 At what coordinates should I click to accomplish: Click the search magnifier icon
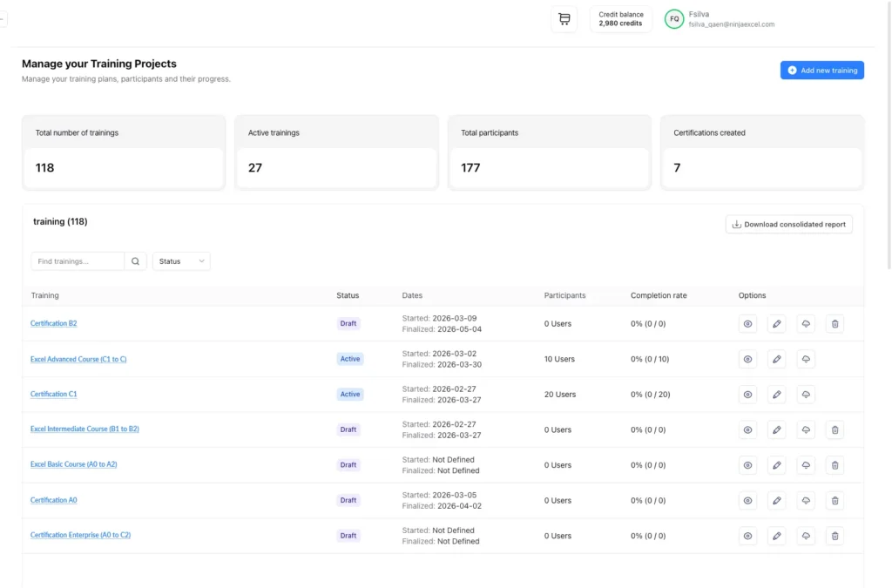coord(135,261)
